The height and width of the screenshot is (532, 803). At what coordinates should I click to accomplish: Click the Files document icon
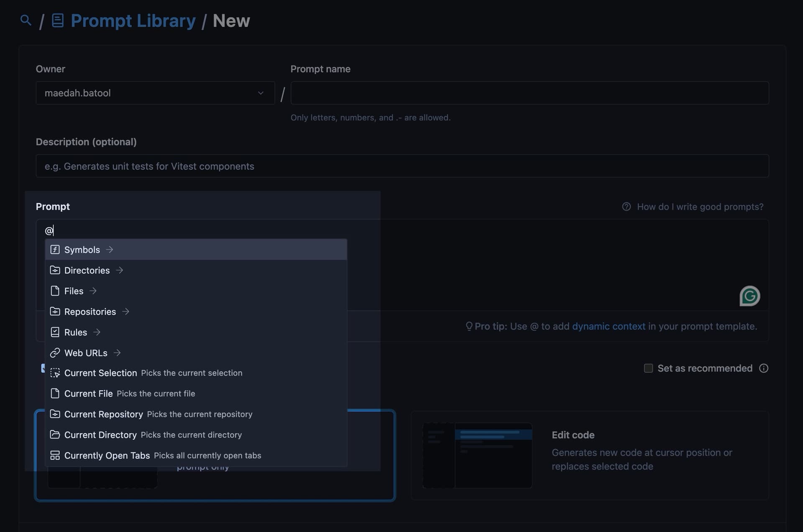(x=55, y=291)
